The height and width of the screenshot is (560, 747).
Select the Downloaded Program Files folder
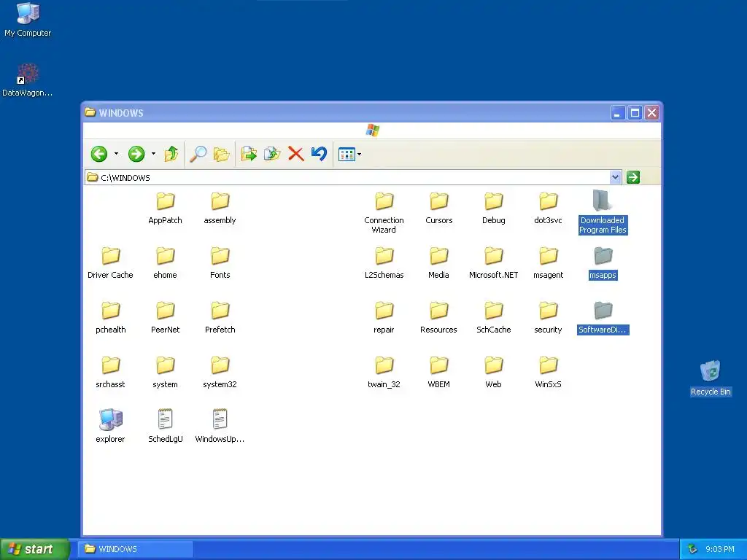coord(603,213)
